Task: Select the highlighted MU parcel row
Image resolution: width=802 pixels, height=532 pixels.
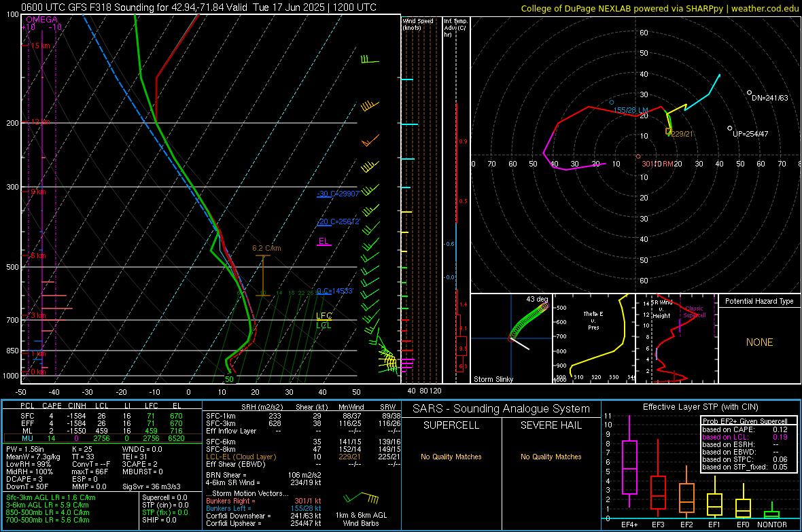Action: point(102,438)
